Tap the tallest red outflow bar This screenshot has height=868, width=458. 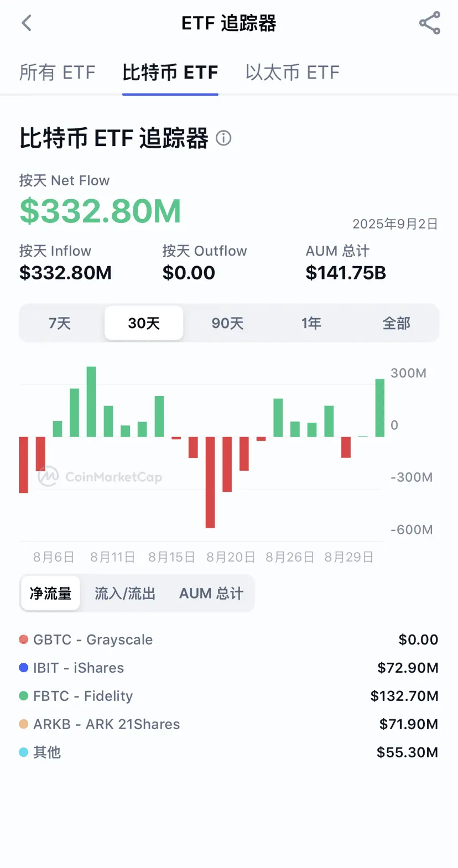(210, 482)
